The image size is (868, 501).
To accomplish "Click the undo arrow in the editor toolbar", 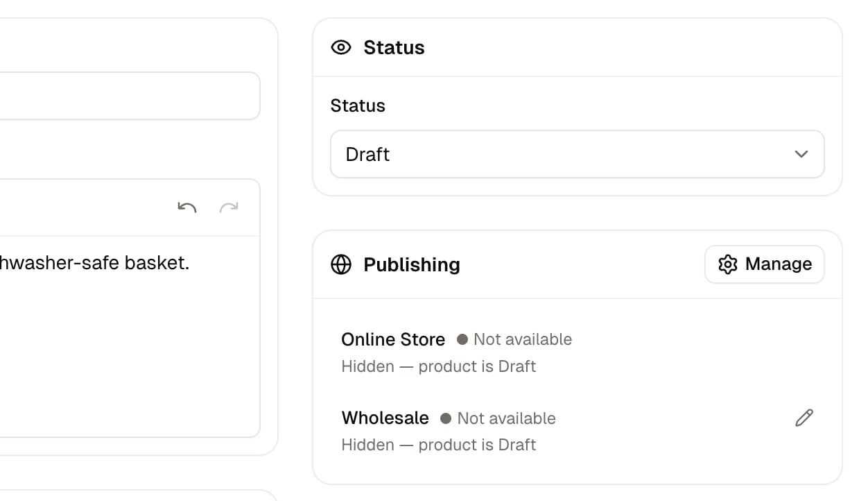I will 187,207.
